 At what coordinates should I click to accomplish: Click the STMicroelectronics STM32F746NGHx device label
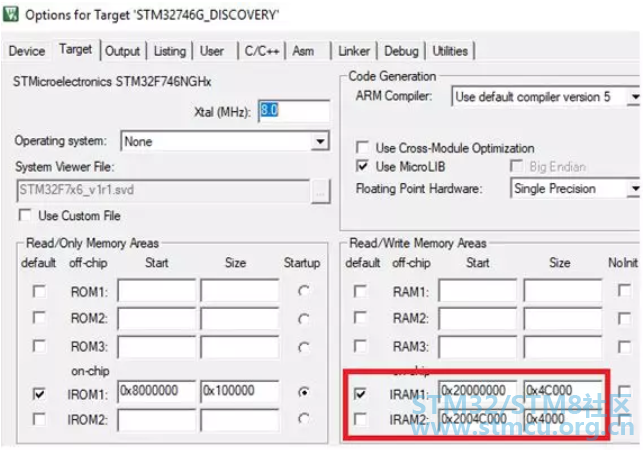112,82
